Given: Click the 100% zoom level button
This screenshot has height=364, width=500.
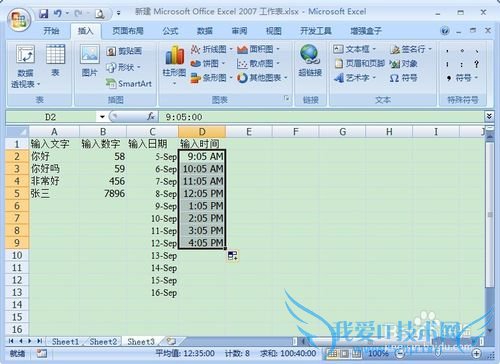Looking at the screenshot, I should point(378,353).
